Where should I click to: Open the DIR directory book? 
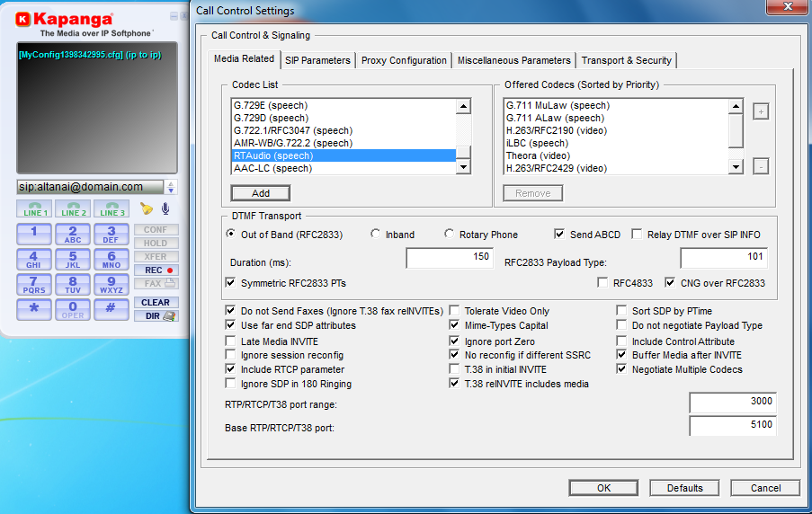coord(156,316)
